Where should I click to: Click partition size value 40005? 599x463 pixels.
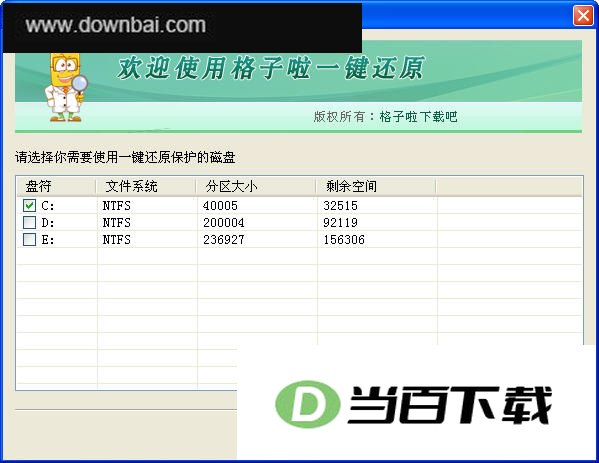click(220, 206)
